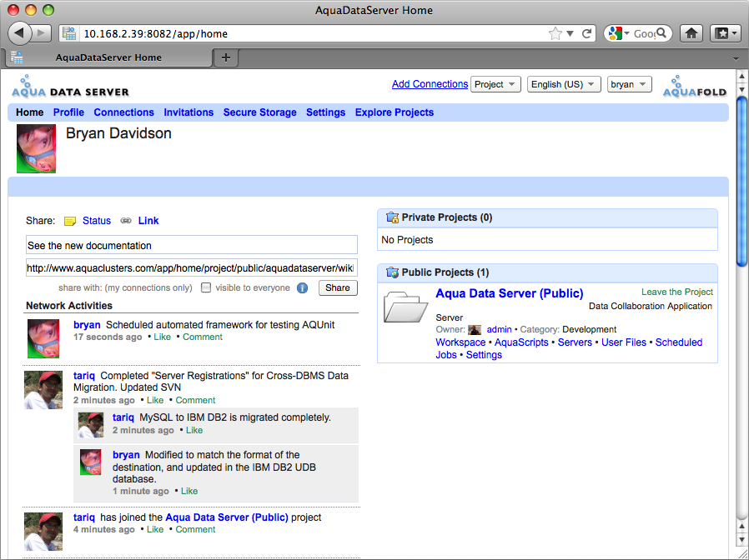Open the Home navigation tab

pos(30,112)
